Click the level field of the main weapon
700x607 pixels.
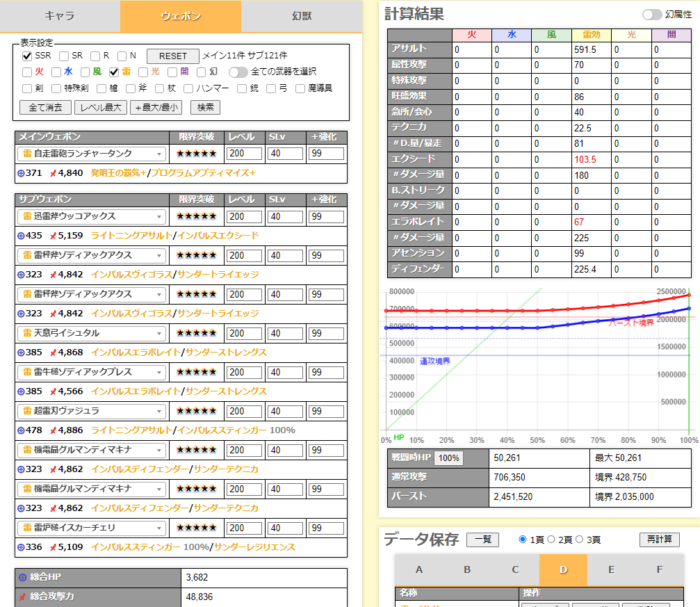coord(245,154)
